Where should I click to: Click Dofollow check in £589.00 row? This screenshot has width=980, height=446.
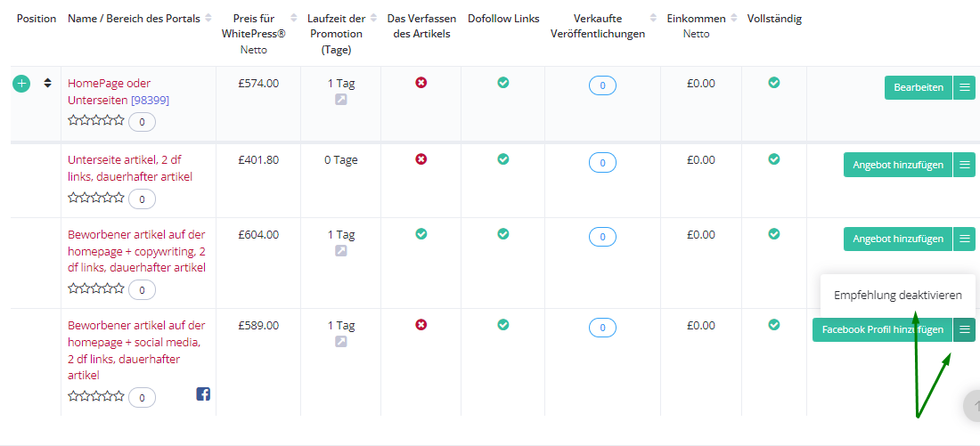503,325
